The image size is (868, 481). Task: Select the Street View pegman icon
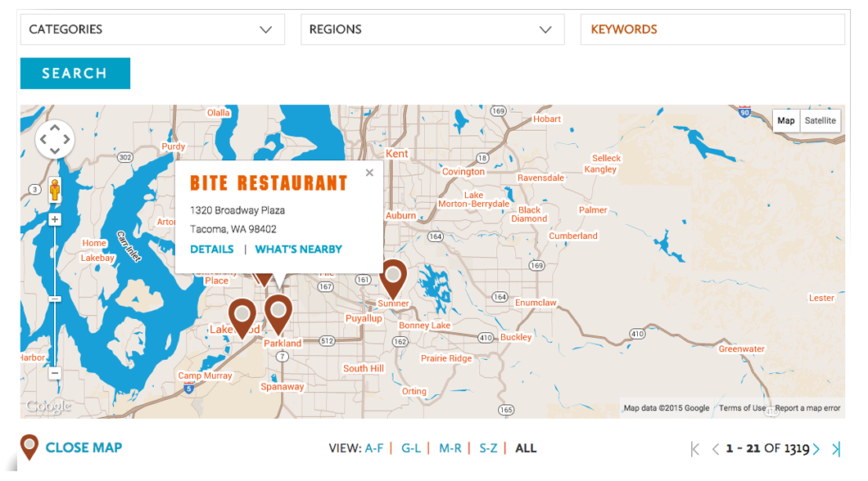(55, 190)
